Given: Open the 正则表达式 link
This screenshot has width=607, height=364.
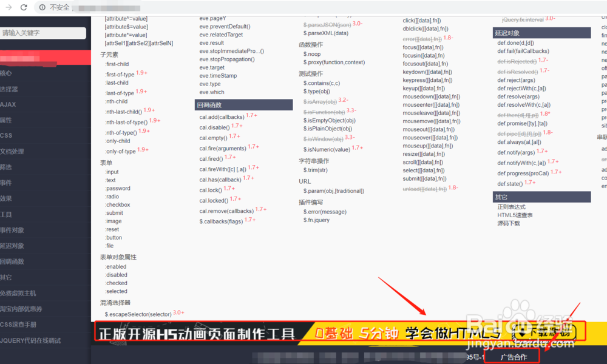Looking at the screenshot, I should pos(511,207).
